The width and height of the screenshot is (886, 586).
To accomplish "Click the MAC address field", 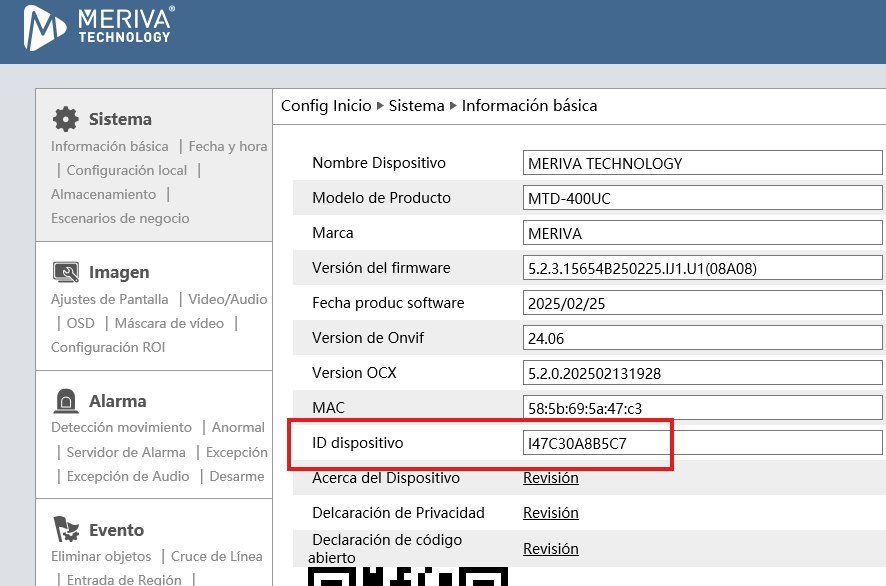I will click(x=702, y=408).
